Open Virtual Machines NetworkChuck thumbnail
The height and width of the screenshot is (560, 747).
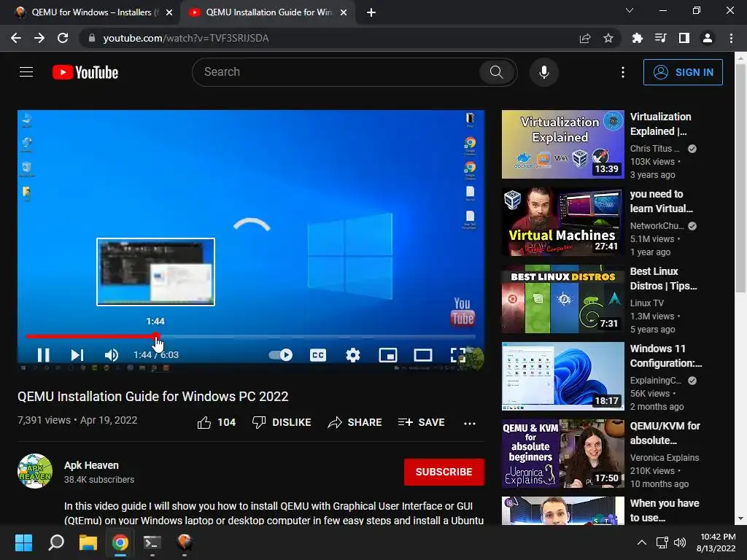tap(562, 222)
